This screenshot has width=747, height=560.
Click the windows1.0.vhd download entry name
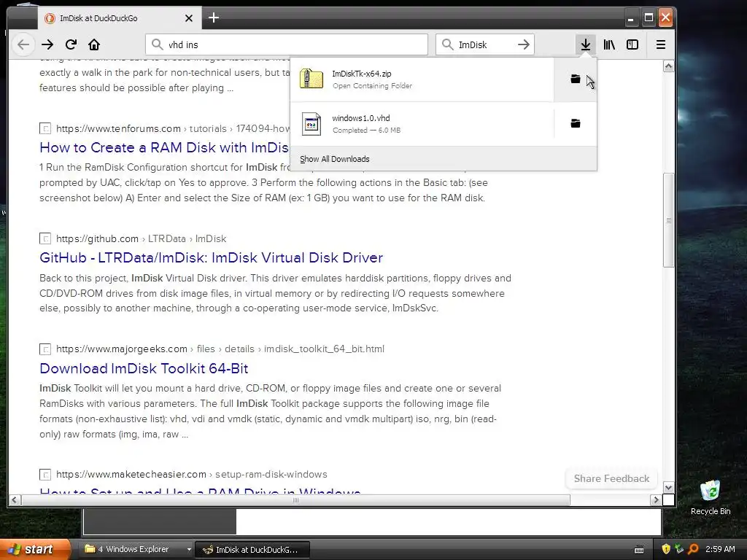(360, 118)
